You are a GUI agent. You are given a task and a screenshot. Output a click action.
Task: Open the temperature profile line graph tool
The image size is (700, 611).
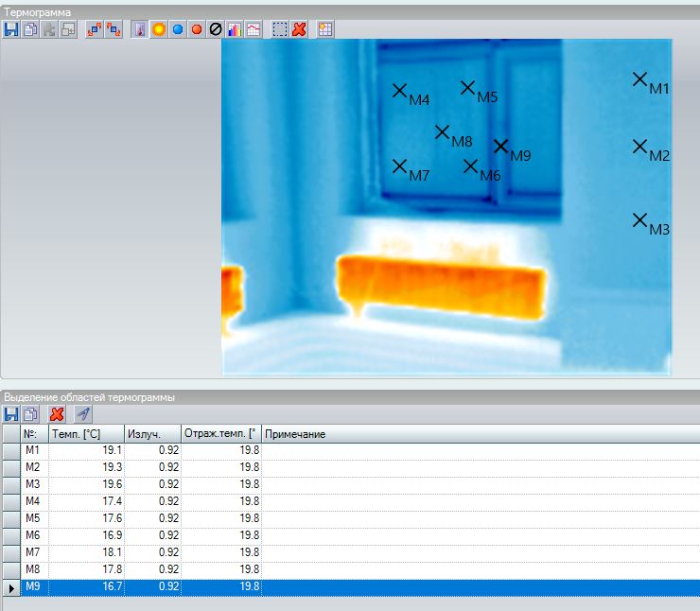254,29
